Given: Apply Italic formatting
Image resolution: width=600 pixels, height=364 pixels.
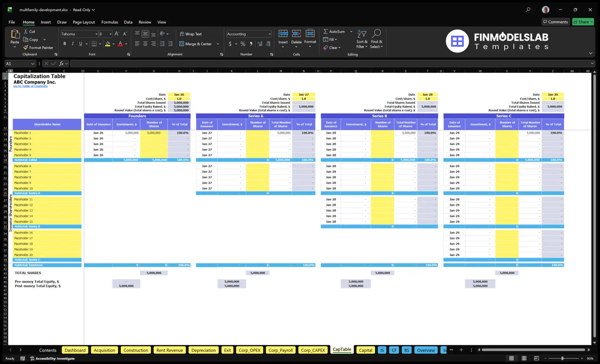Looking at the screenshot, I should (72, 44).
